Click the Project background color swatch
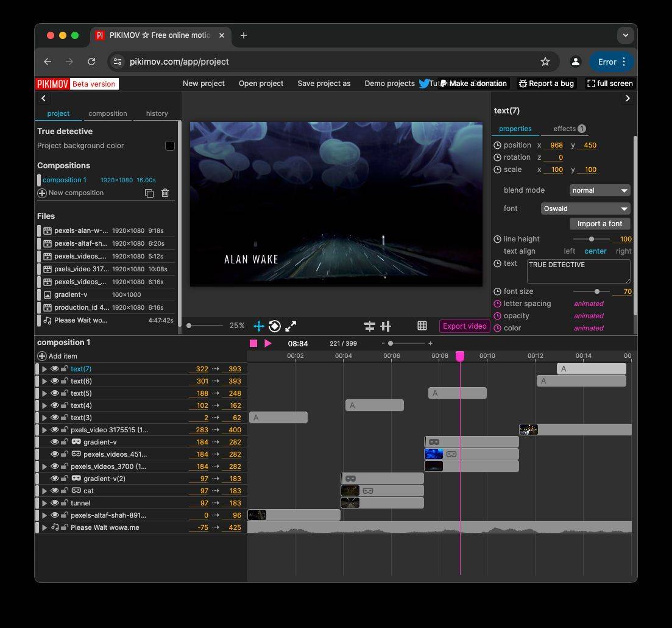Image resolution: width=672 pixels, height=628 pixels. (x=170, y=146)
